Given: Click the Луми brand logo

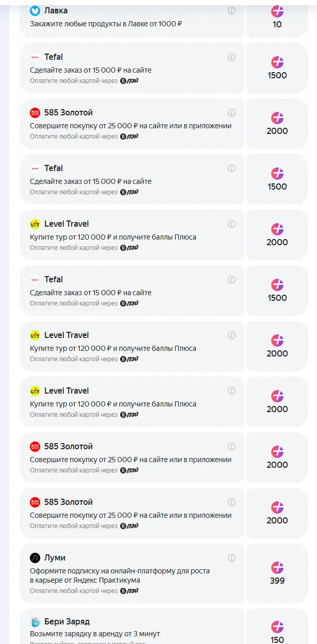Looking at the screenshot, I should point(35,558).
